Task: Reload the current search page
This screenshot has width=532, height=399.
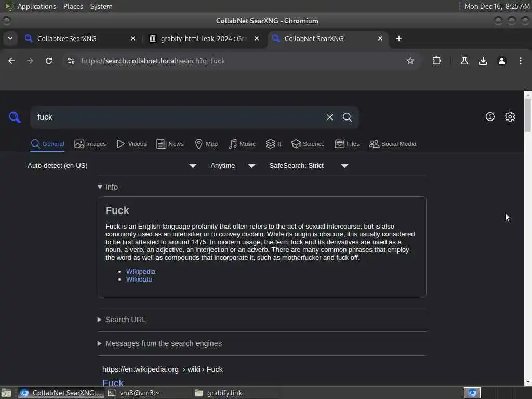Action: [49, 61]
